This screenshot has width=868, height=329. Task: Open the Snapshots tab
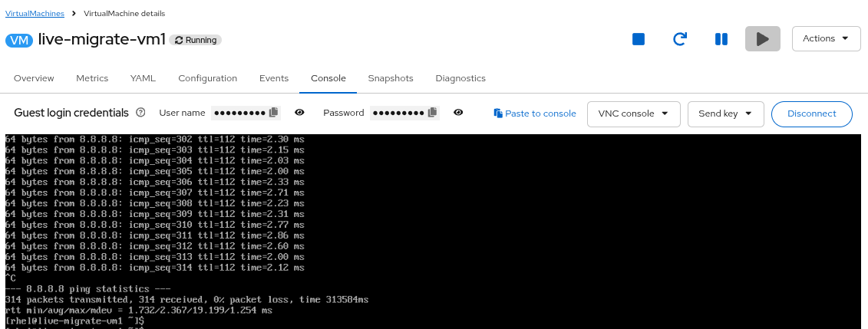point(391,78)
